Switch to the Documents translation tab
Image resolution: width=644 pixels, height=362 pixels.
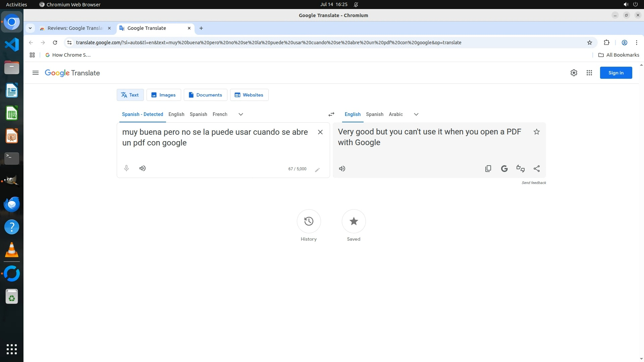(205, 95)
